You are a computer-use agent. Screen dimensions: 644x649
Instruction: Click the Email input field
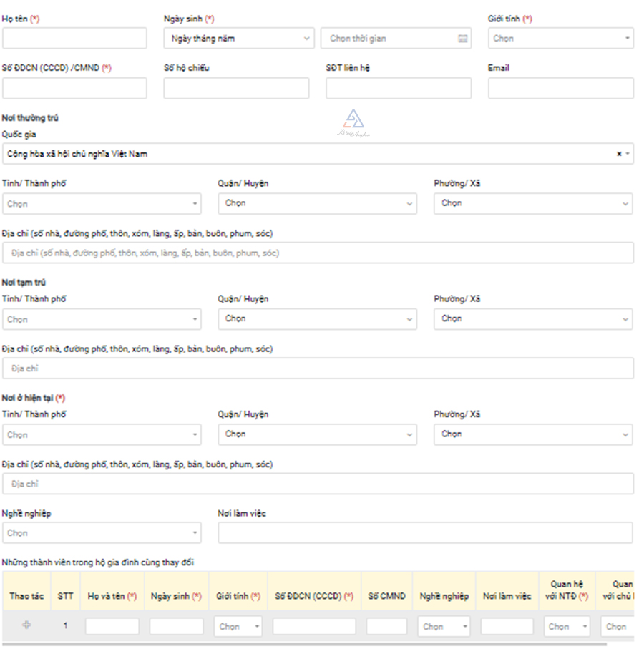[560, 88]
